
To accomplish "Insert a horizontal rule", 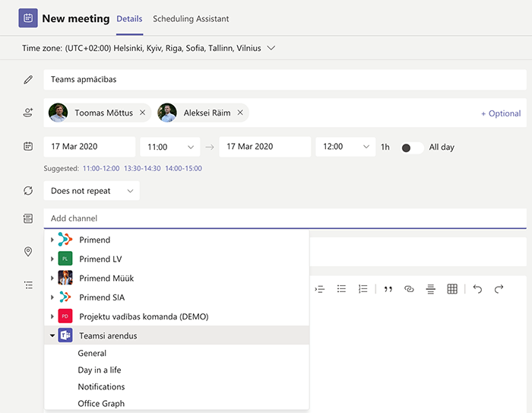I will click(x=431, y=289).
